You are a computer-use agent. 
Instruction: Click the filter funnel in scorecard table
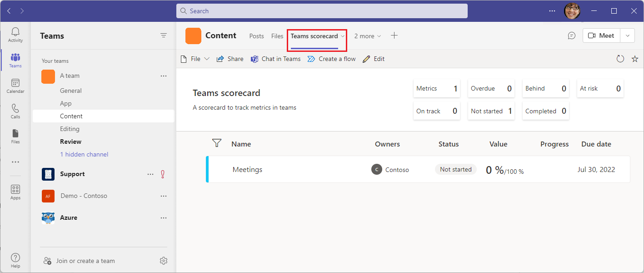coord(217,143)
